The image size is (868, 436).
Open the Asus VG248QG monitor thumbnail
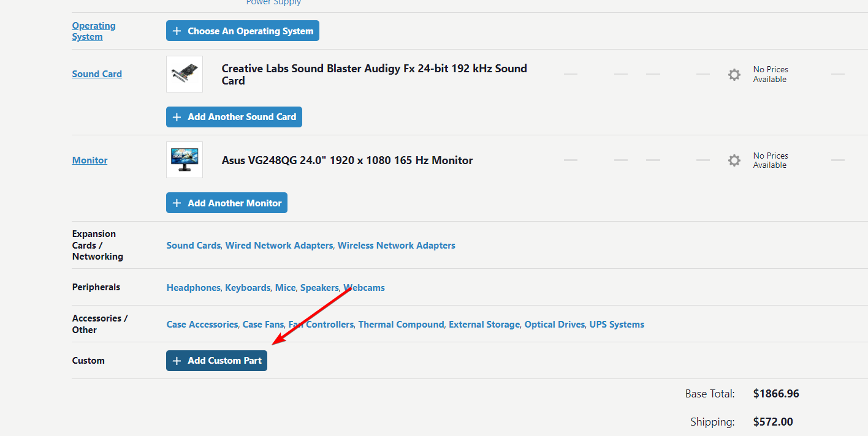pyautogui.click(x=184, y=160)
